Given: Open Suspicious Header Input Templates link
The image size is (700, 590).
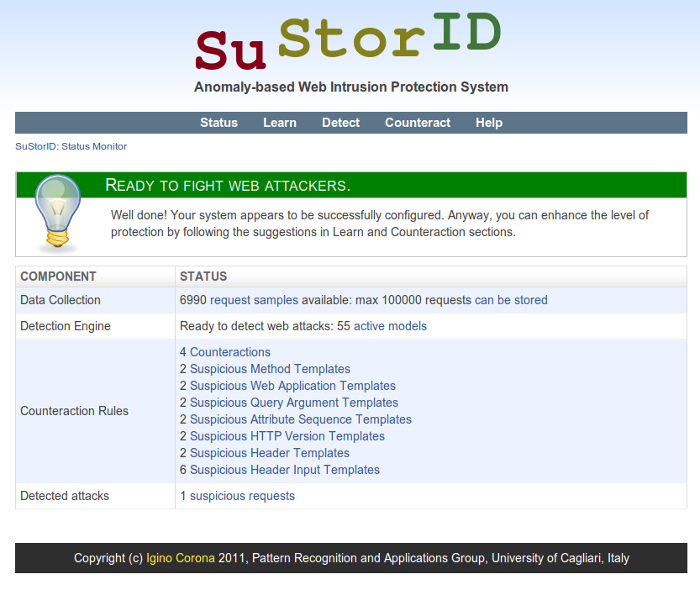Looking at the screenshot, I should click(285, 470).
